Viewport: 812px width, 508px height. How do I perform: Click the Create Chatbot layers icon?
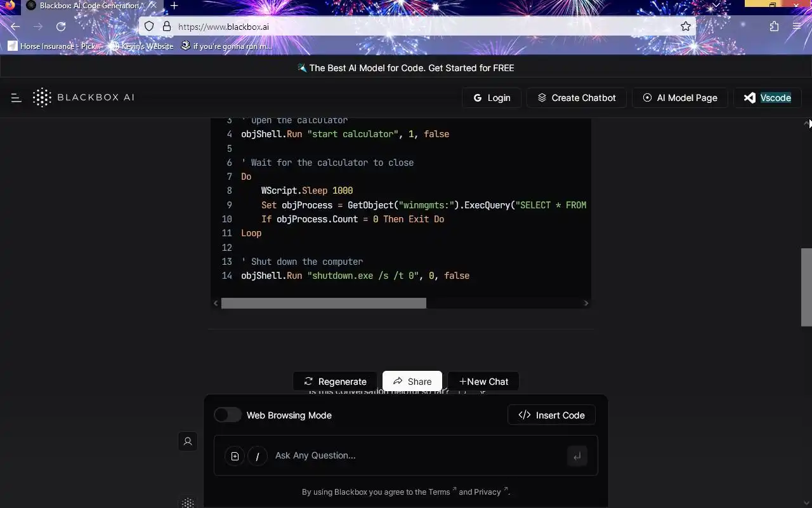[x=542, y=98]
